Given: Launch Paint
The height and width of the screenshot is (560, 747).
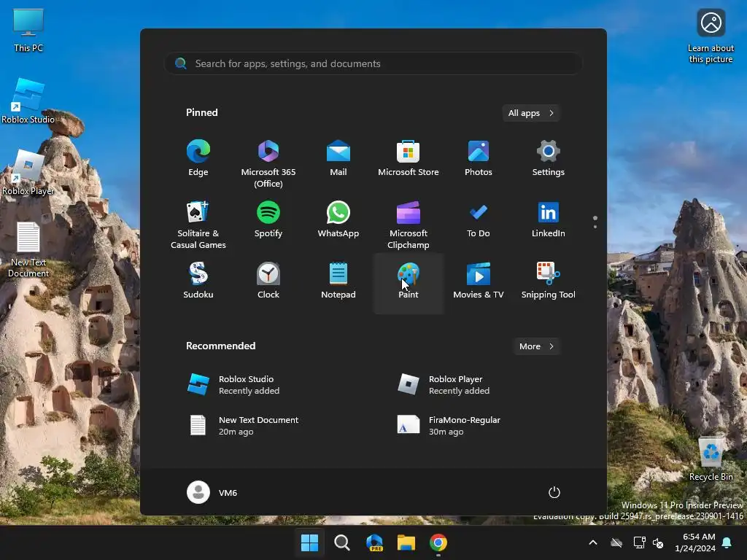Looking at the screenshot, I should (409, 284).
